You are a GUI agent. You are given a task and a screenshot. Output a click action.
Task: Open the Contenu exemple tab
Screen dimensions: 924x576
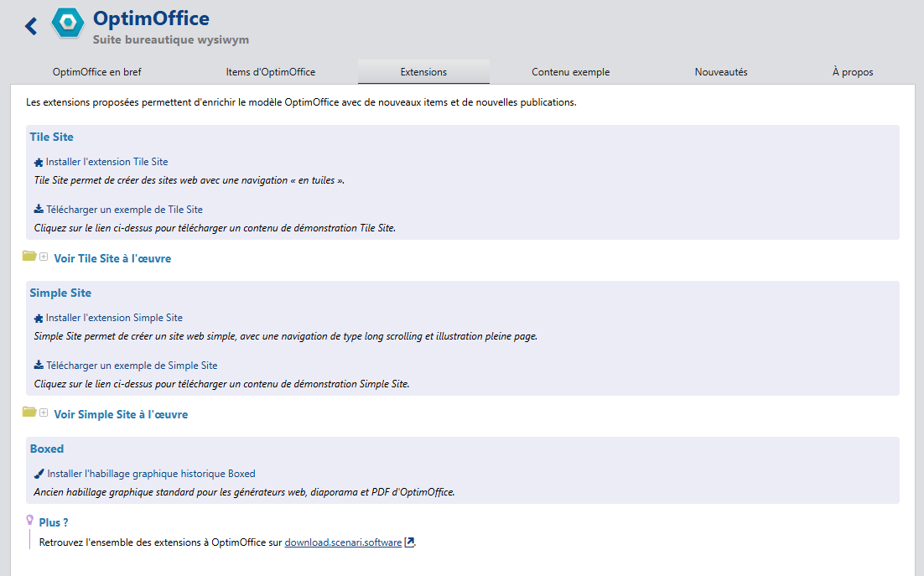[x=570, y=72]
